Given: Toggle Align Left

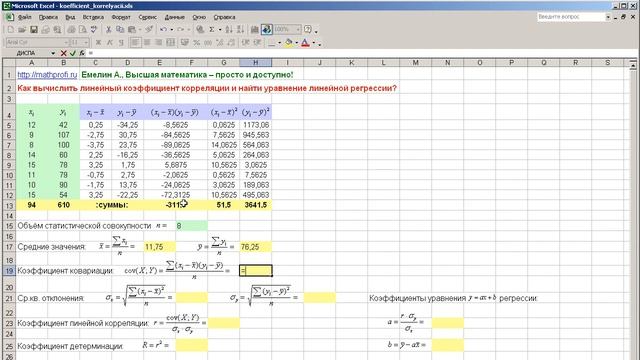Looking at the screenshot, I should point(135,42).
